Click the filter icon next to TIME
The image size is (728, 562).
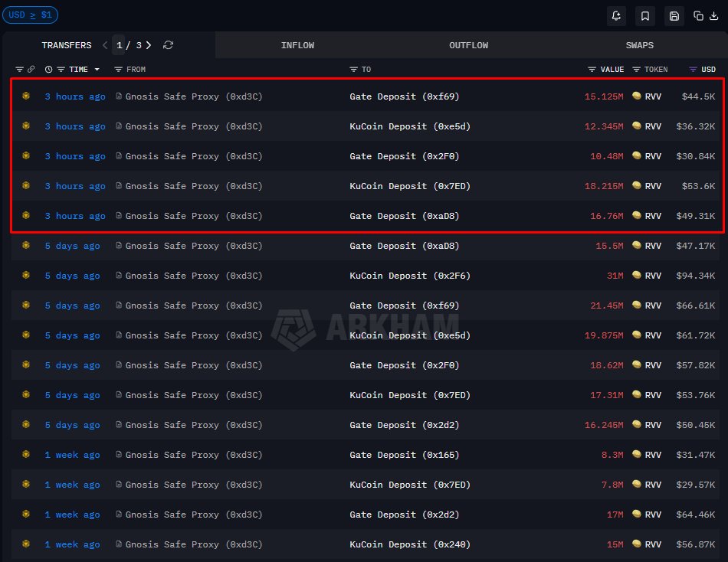(61, 69)
